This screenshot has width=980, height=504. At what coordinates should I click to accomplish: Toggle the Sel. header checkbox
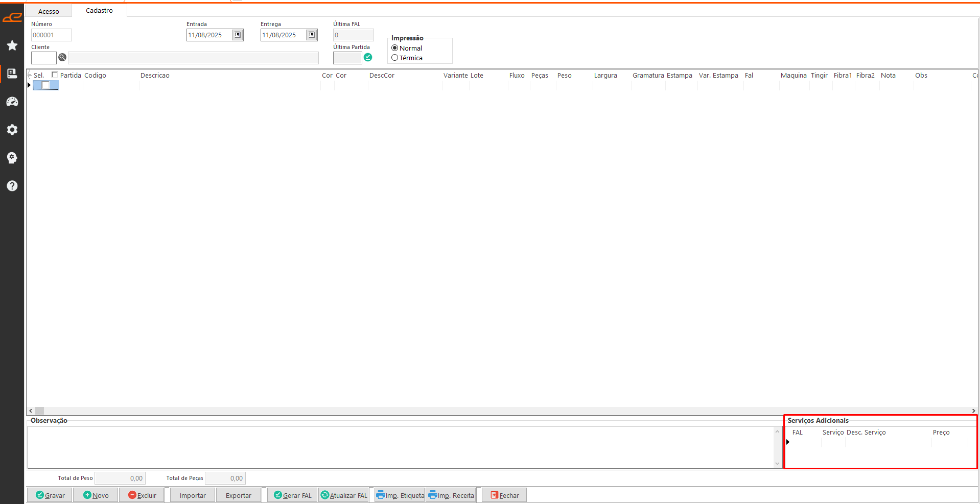(x=55, y=75)
